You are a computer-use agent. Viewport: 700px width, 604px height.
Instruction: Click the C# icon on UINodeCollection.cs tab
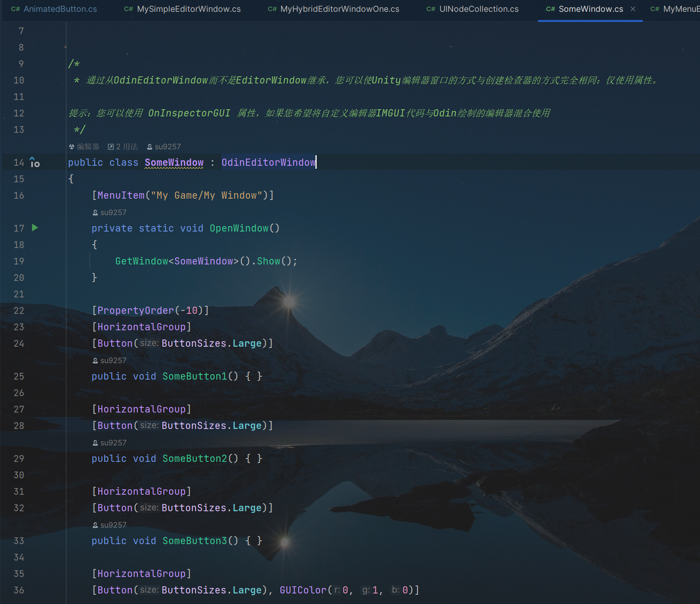tap(431, 9)
